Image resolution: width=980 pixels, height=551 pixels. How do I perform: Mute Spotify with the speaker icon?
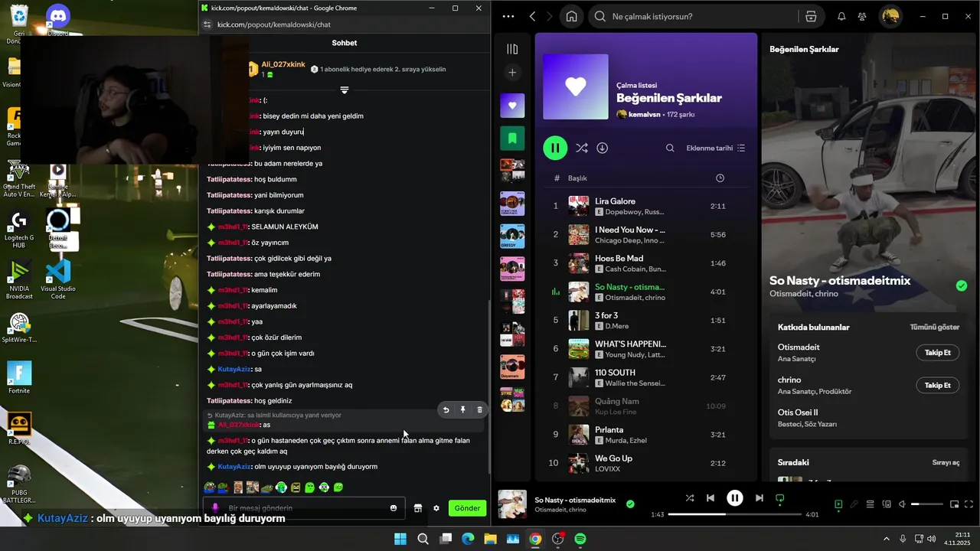coord(902,504)
